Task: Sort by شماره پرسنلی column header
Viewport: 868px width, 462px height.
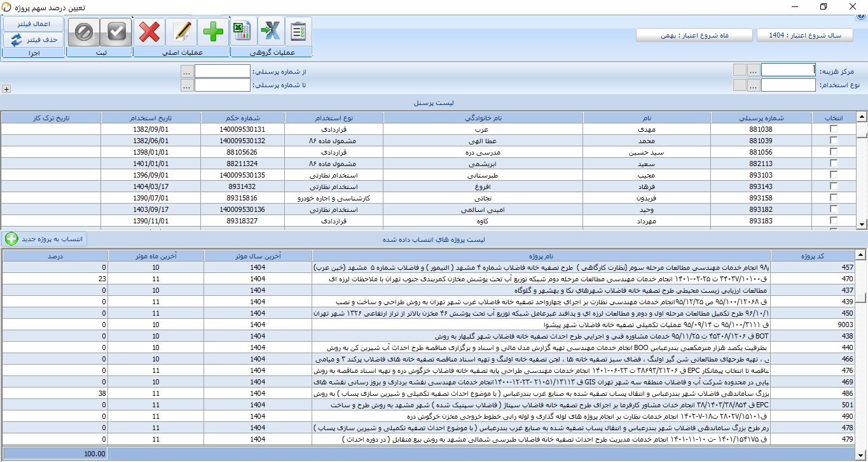Action: [x=761, y=118]
